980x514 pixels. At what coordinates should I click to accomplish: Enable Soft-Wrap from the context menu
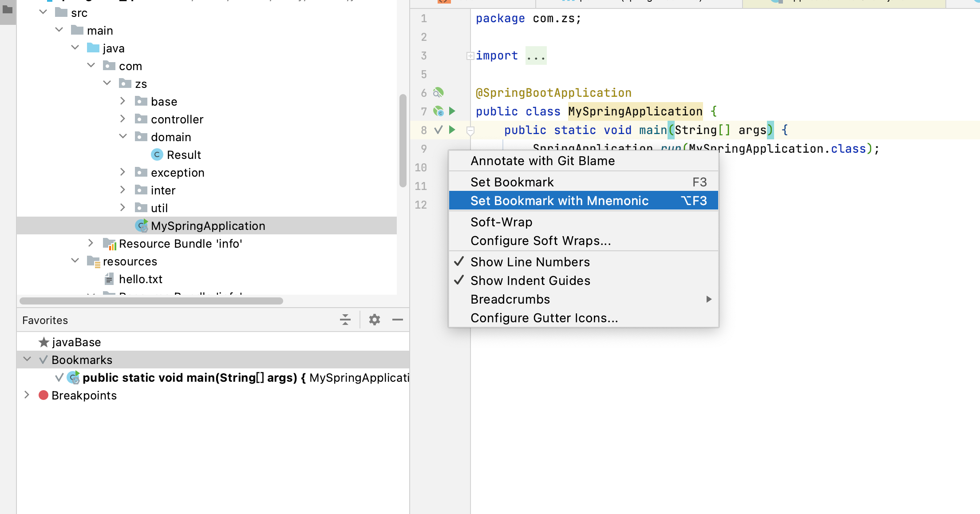pyautogui.click(x=501, y=222)
